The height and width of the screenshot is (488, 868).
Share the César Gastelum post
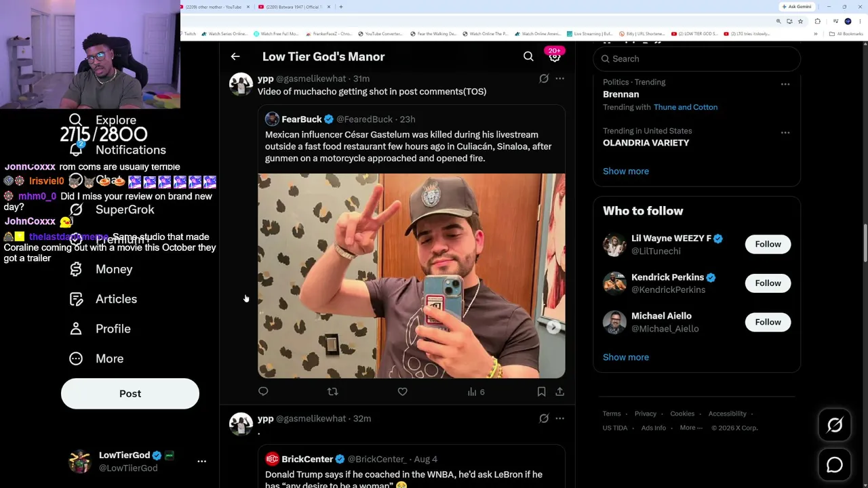tap(559, 391)
